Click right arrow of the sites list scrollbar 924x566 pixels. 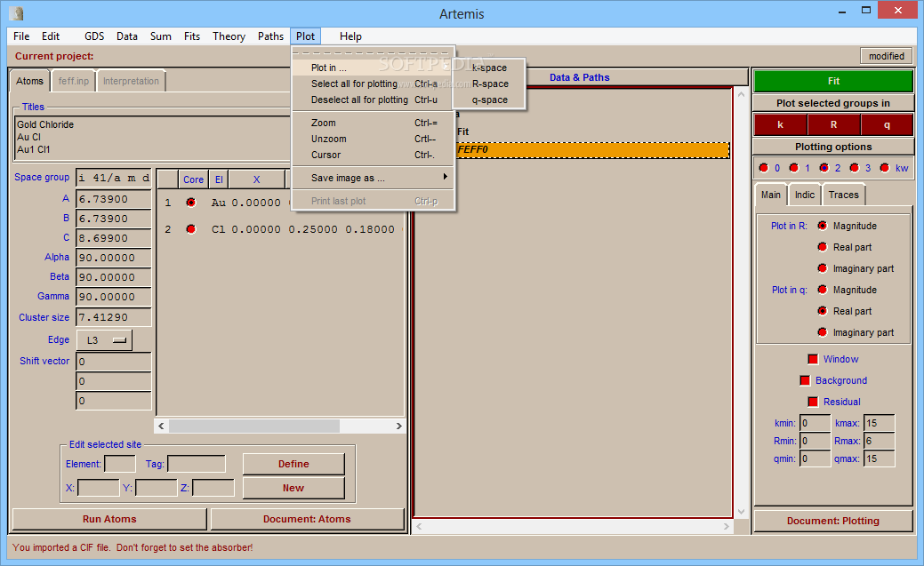click(x=399, y=426)
